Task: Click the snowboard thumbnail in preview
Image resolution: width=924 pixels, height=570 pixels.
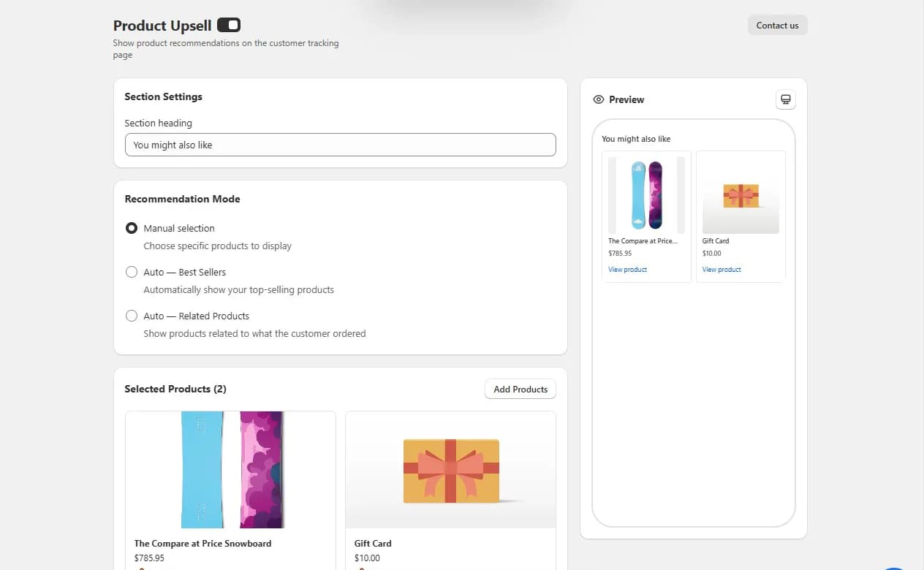Action: 646,195
